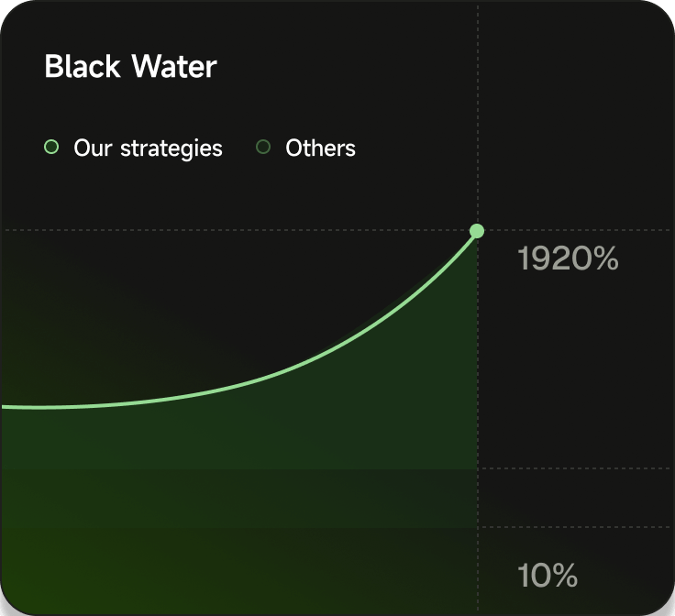Select the 1920% value label
675x616 pixels.
[x=568, y=259]
